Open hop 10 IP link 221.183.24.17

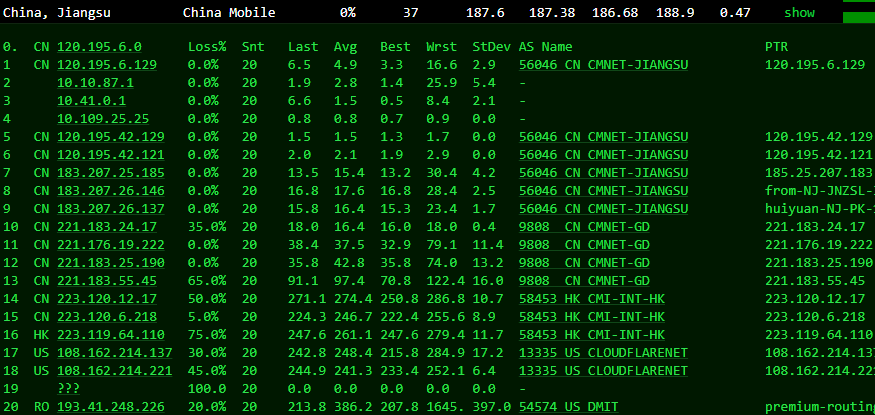click(x=107, y=227)
